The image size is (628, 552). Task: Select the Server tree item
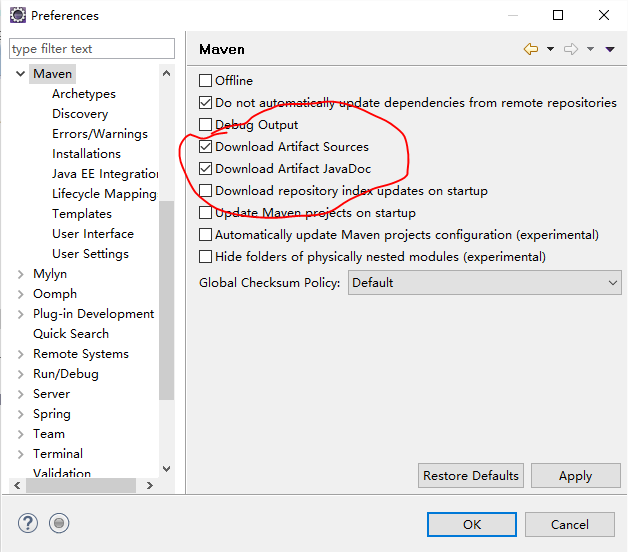51,394
